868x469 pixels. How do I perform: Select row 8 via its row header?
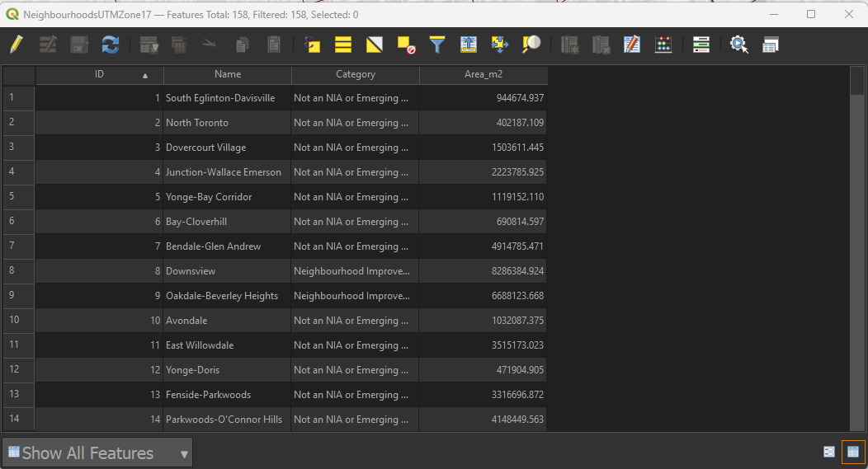coord(19,271)
